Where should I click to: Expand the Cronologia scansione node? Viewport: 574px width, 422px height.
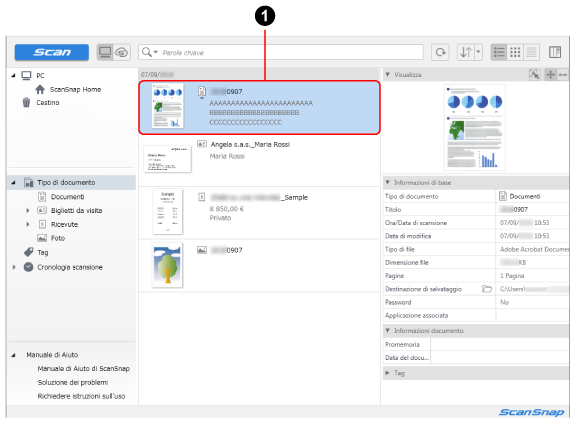tap(14, 267)
